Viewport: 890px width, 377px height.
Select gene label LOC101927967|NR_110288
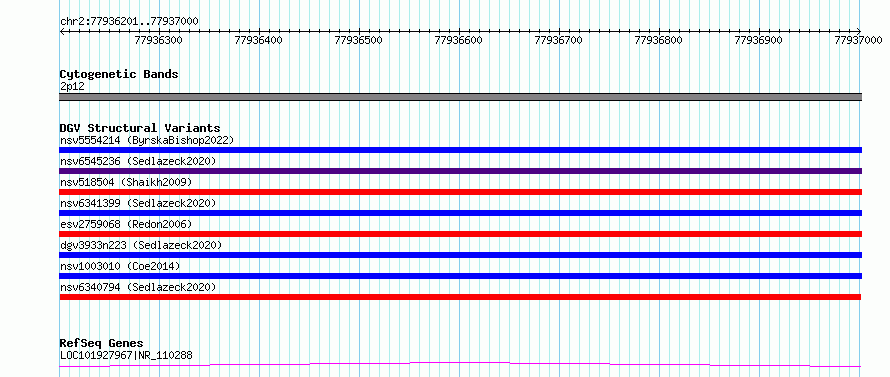click(x=126, y=356)
